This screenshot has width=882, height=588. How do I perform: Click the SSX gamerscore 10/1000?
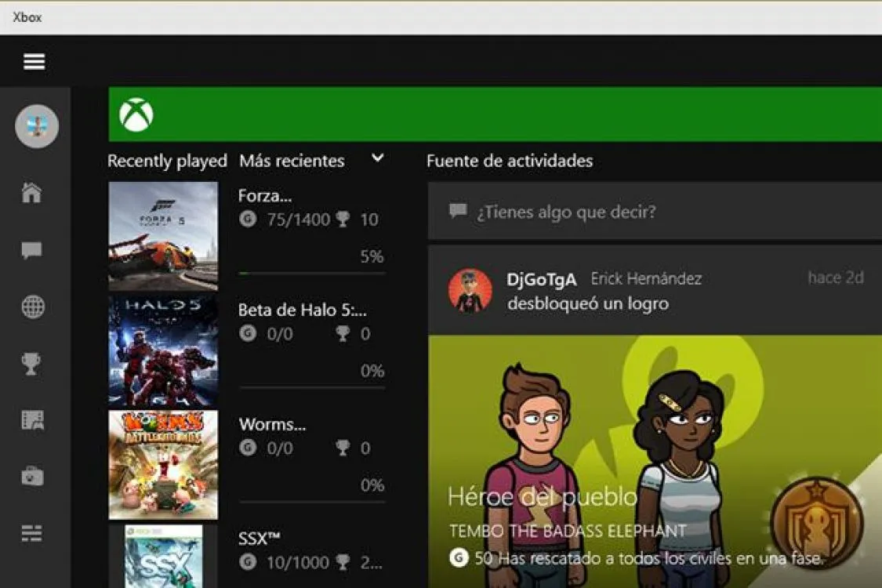pos(298,561)
